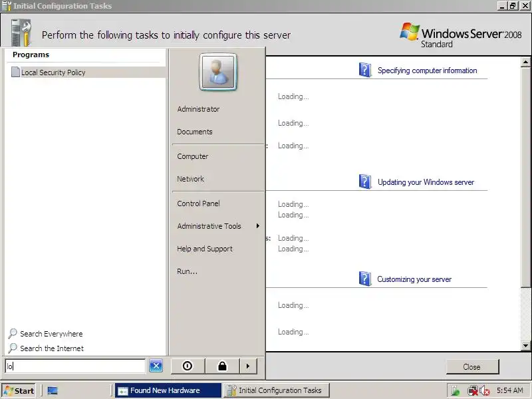The width and height of the screenshot is (532, 399).
Task: Open Local Security Policy search result
Action: [x=86, y=72]
